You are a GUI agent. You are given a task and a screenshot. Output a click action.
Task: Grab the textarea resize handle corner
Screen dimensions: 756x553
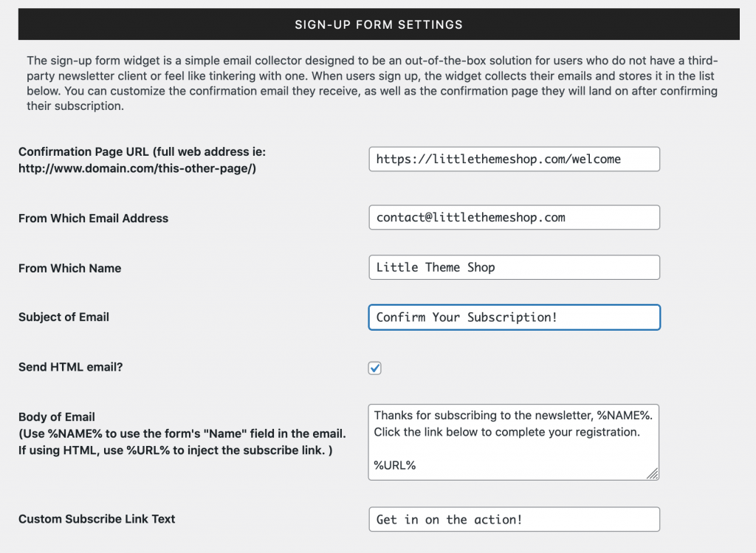tap(653, 473)
